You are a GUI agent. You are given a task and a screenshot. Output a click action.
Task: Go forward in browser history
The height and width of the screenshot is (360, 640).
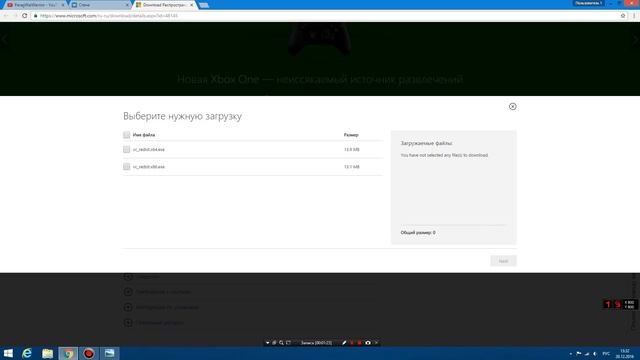tap(15, 16)
